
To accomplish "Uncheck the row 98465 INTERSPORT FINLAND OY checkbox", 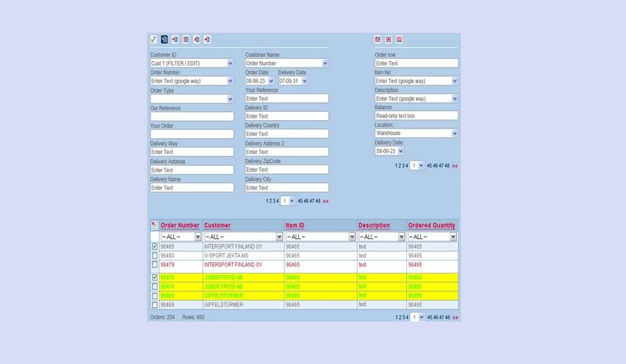I will tap(154, 247).
